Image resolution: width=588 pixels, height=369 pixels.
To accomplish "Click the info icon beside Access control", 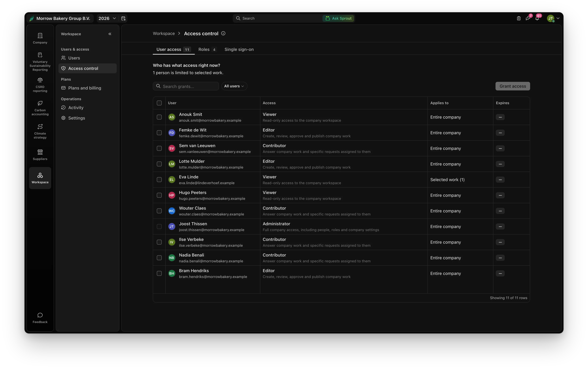I will click(x=223, y=33).
